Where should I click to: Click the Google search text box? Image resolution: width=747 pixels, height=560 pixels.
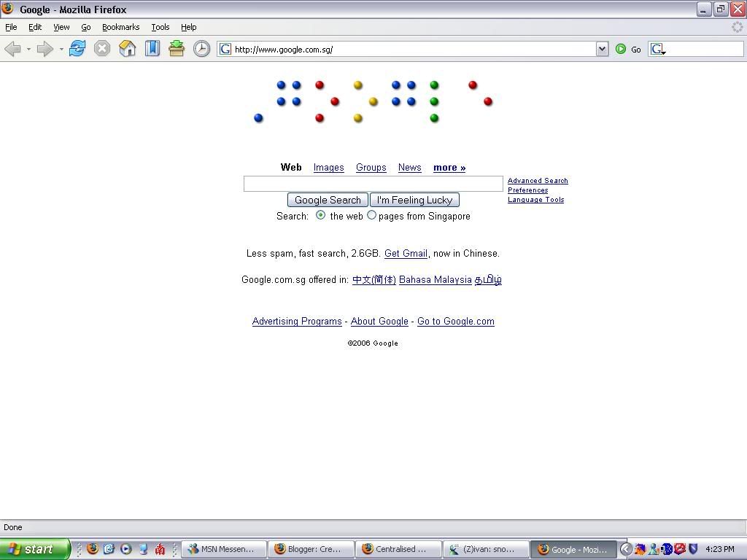pos(373,184)
